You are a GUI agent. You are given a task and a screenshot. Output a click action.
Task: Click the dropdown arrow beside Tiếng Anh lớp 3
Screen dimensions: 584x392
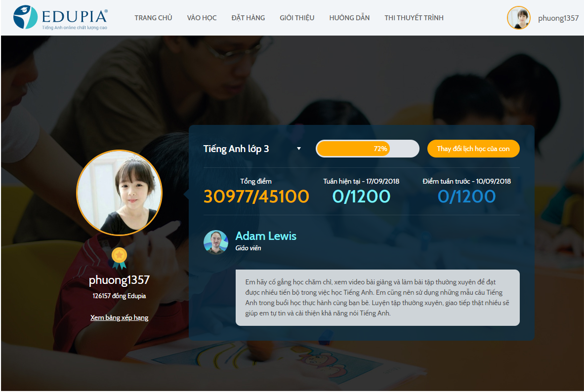(x=299, y=149)
